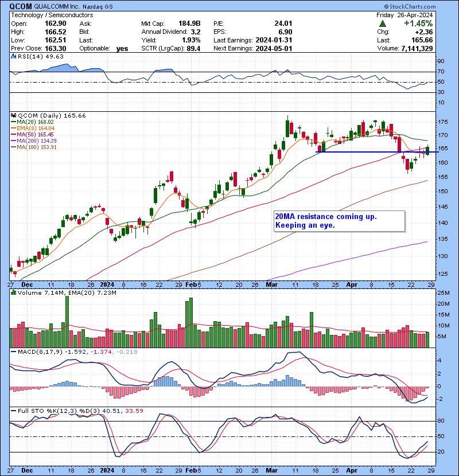Click the MA(200) 134.39 legend entry
Viewport: 459px width, 476px height.
34,141
